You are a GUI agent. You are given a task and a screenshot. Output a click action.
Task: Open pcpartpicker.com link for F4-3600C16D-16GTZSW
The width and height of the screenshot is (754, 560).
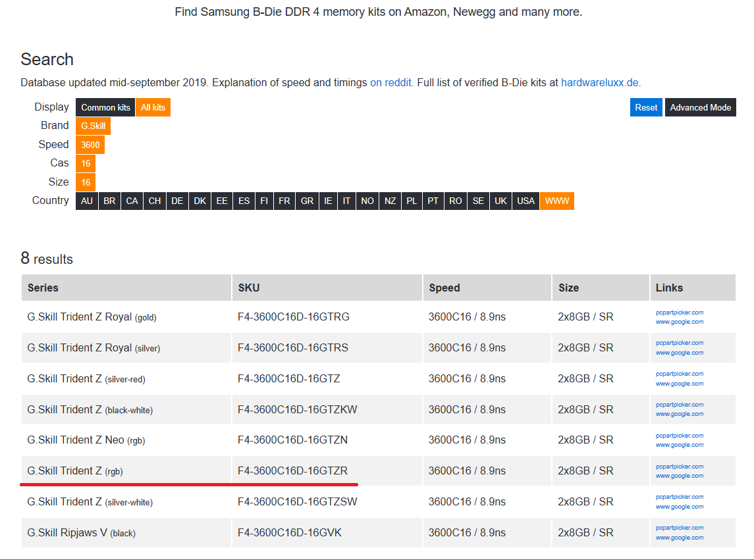[x=680, y=497]
